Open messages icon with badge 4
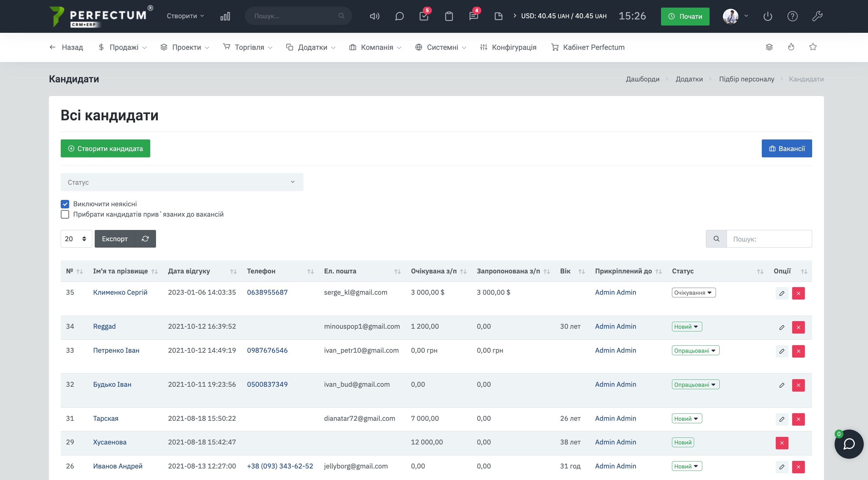The image size is (868, 480). point(474,16)
